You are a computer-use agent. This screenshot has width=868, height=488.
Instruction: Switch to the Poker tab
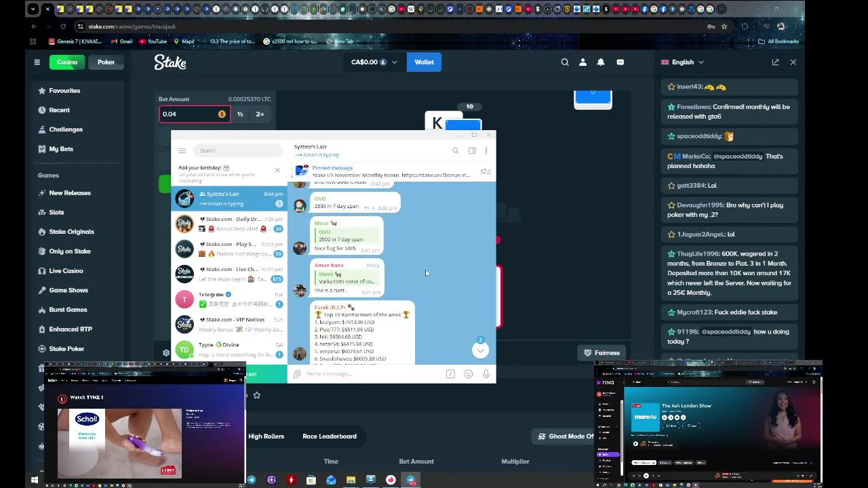pos(106,62)
